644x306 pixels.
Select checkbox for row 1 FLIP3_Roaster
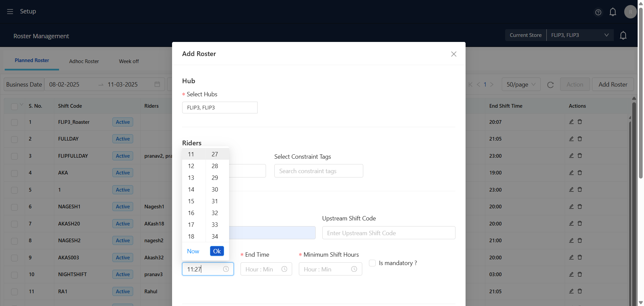14,122
